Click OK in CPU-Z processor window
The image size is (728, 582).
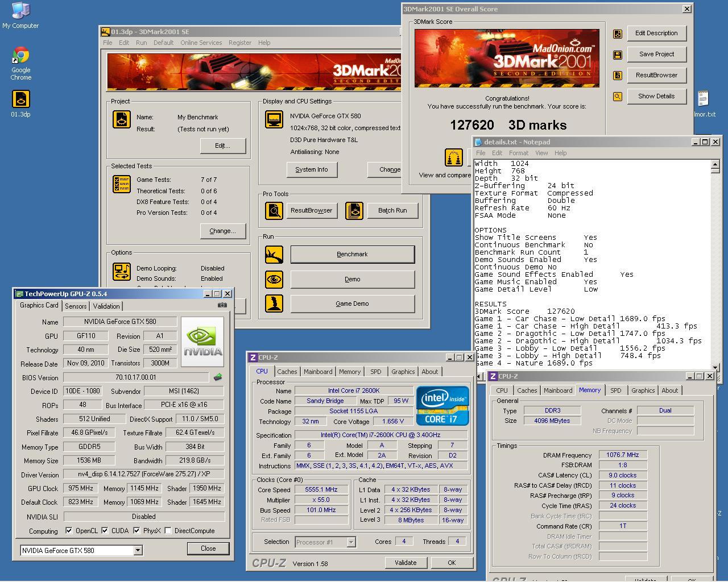(452, 563)
